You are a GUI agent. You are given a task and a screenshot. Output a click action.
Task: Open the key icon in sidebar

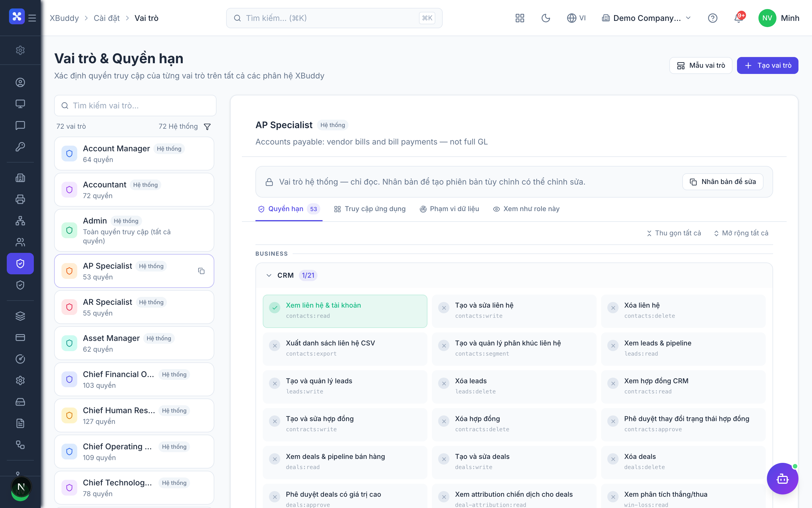(x=20, y=147)
